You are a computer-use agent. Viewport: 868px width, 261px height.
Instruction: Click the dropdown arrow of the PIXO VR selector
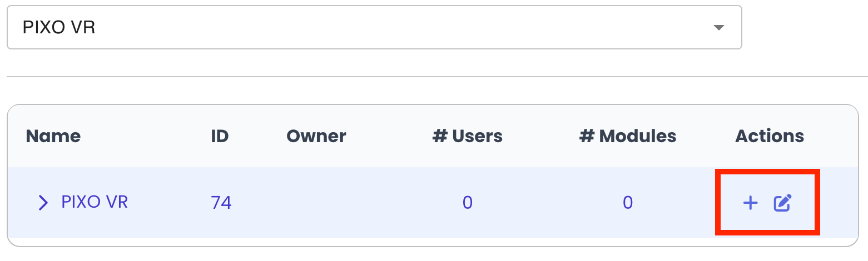(x=718, y=27)
